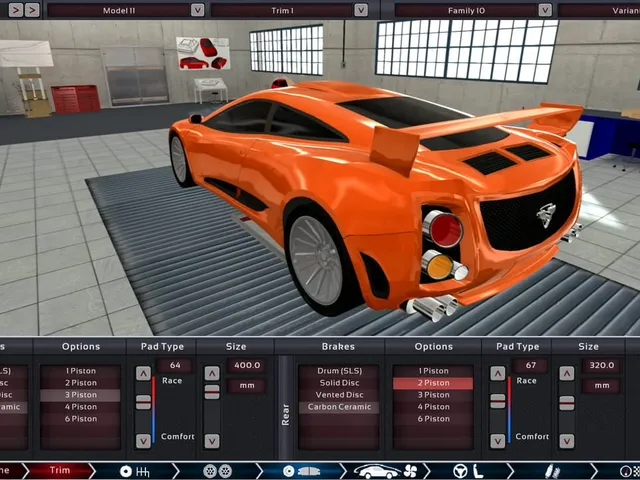
Task: Click the first forward arrow button at top left
Action: [16, 10]
